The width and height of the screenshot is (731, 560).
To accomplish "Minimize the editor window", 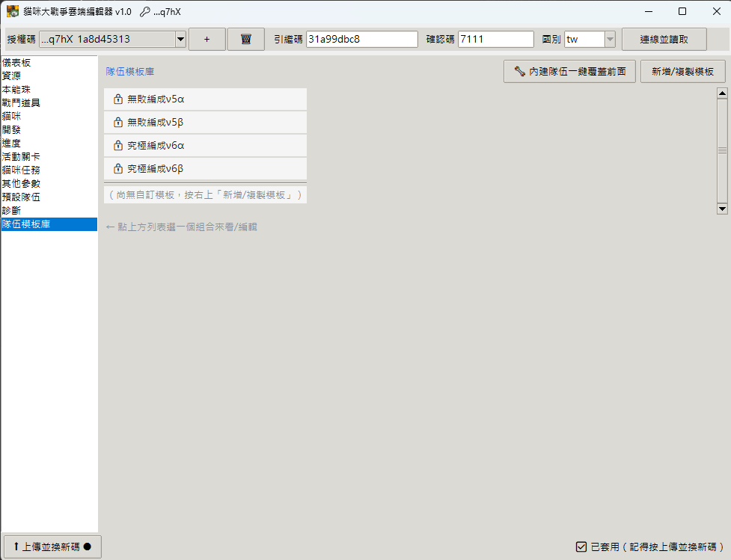I will (649, 11).
